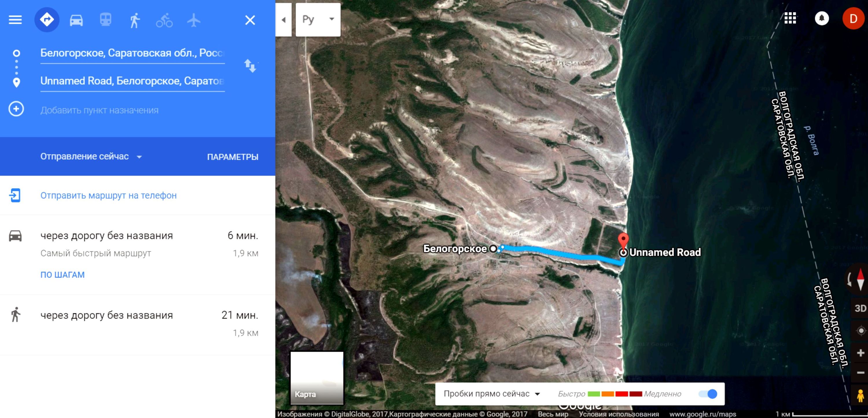Select public transit travel mode
This screenshot has height=418, width=868.
pyautogui.click(x=106, y=20)
